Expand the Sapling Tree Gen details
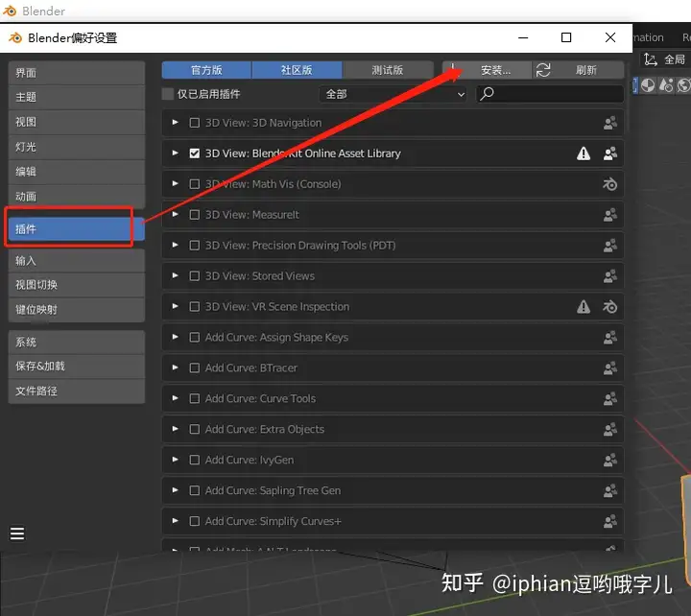Viewport: 691px width, 616px height. click(176, 490)
